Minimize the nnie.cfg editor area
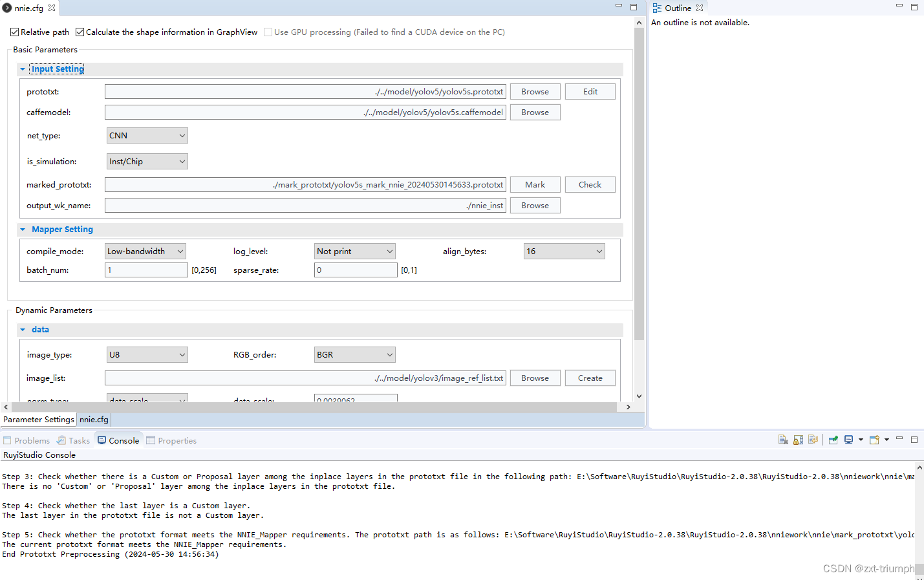 [x=618, y=6]
